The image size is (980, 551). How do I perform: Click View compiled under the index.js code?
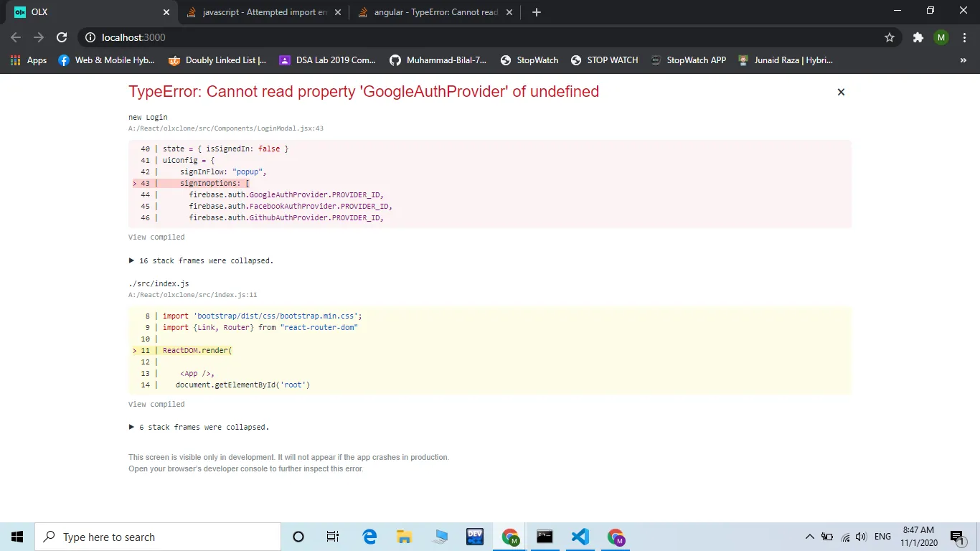(x=156, y=404)
